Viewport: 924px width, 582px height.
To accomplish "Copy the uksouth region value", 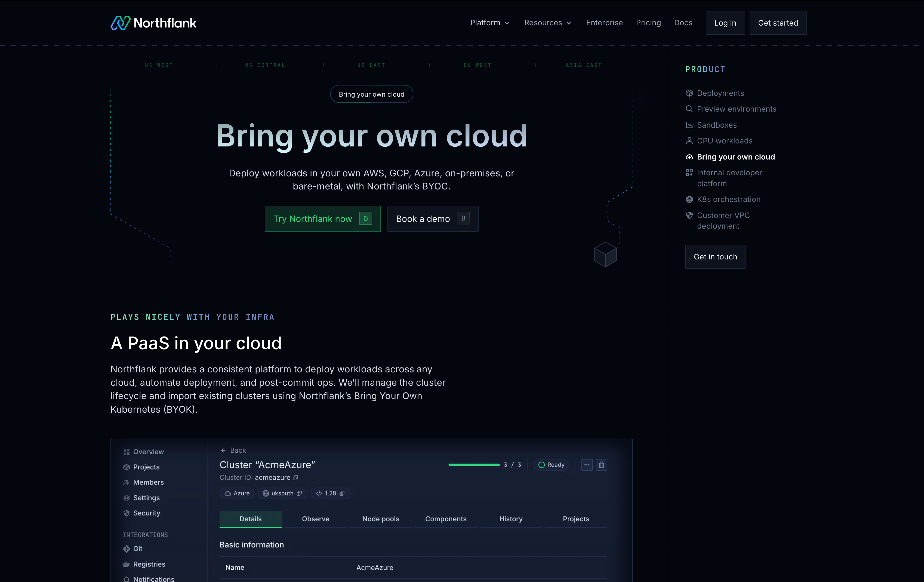I will pyautogui.click(x=299, y=493).
